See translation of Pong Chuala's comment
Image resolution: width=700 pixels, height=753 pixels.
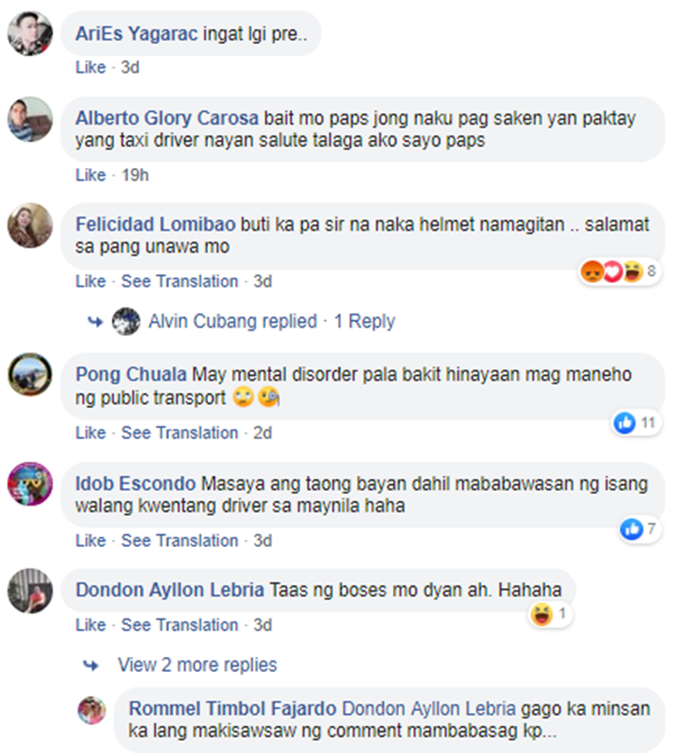click(179, 433)
